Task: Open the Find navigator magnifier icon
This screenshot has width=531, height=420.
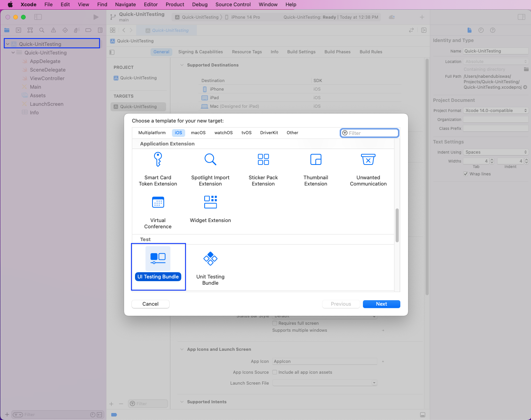Action: 42,30
